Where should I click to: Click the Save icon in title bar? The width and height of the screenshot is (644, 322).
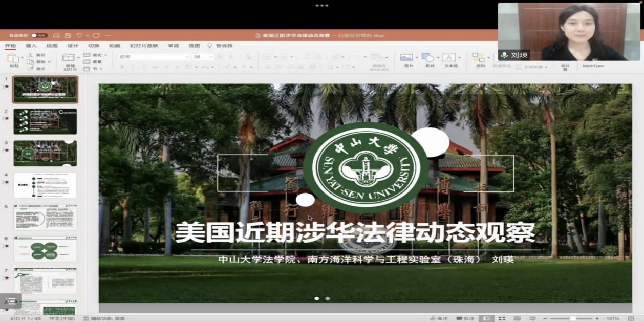pyautogui.click(x=67, y=35)
